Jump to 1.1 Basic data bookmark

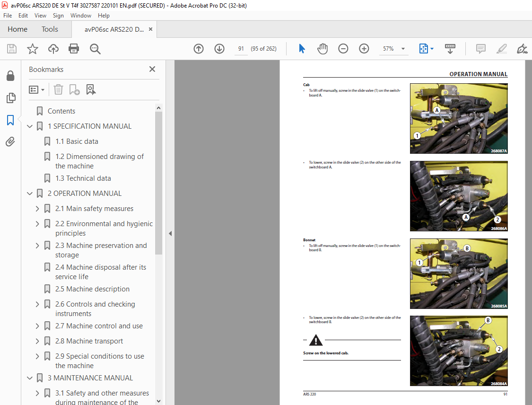[77, 141]
